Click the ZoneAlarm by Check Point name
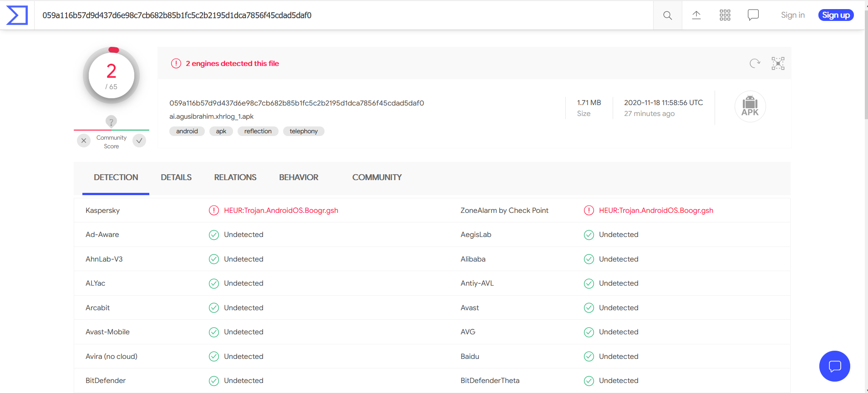 (504, 211)
